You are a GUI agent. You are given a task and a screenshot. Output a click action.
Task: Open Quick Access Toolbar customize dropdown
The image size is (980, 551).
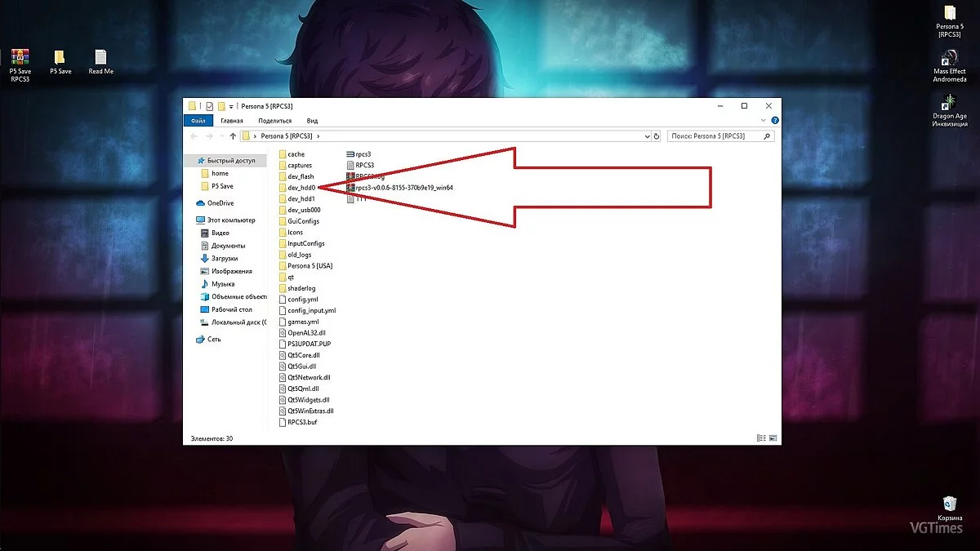pyautogui.click(x=232, y=106)
